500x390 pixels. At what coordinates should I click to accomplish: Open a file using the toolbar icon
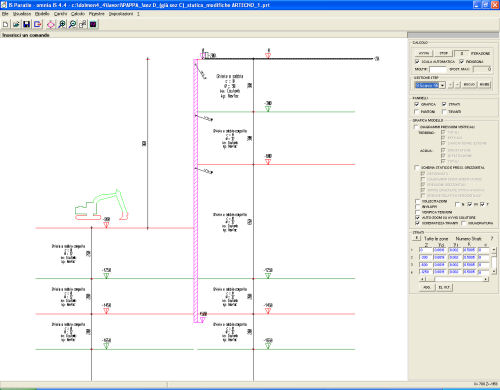point(16,24)
